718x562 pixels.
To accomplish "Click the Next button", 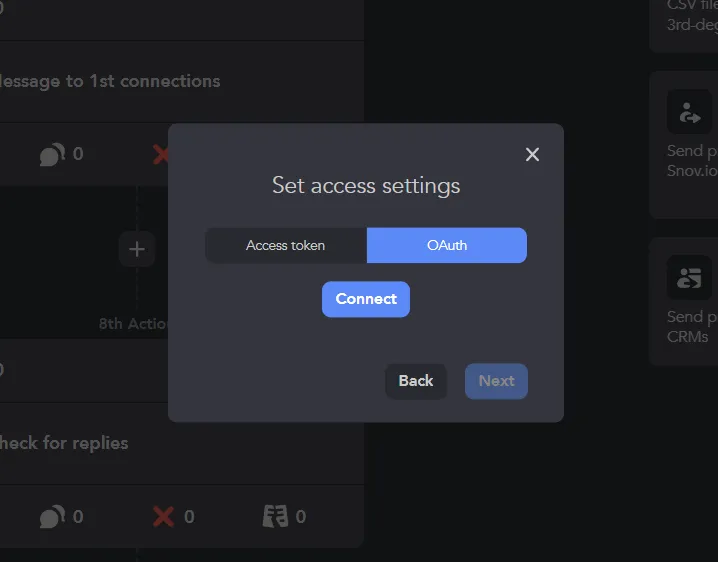I will (496, 381).
